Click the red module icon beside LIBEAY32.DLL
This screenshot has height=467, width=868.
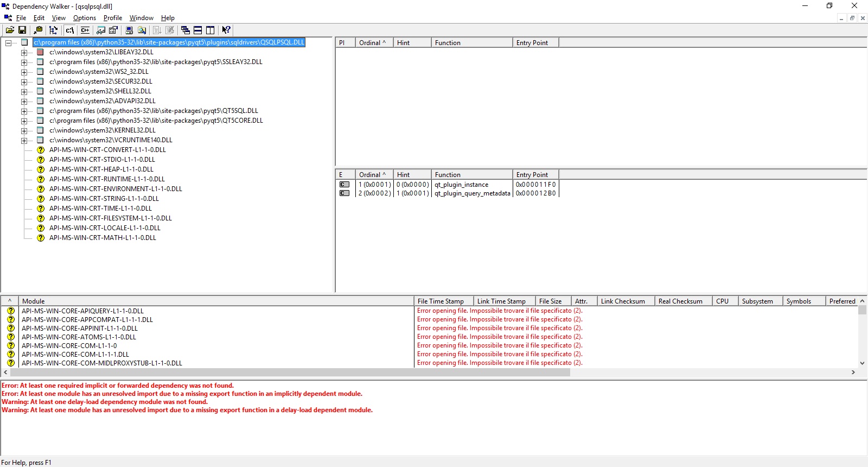[x=40, y=52]
